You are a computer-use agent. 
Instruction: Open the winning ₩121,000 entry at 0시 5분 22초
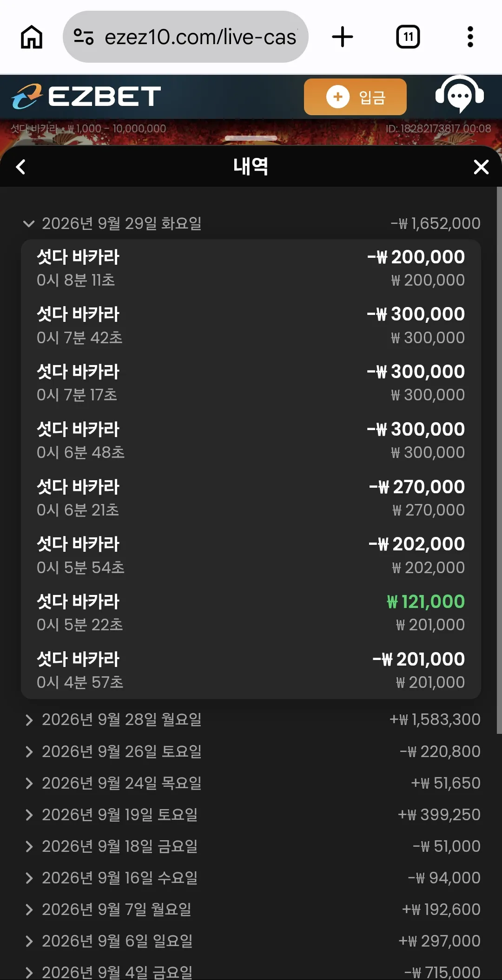tap(251, 613)
